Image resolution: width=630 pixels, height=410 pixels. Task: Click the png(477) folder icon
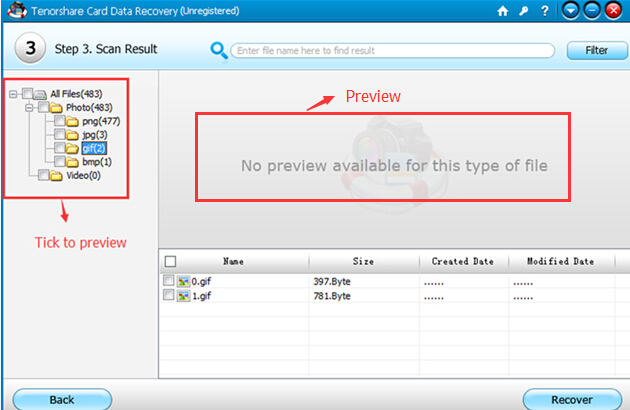coord(73,121)
